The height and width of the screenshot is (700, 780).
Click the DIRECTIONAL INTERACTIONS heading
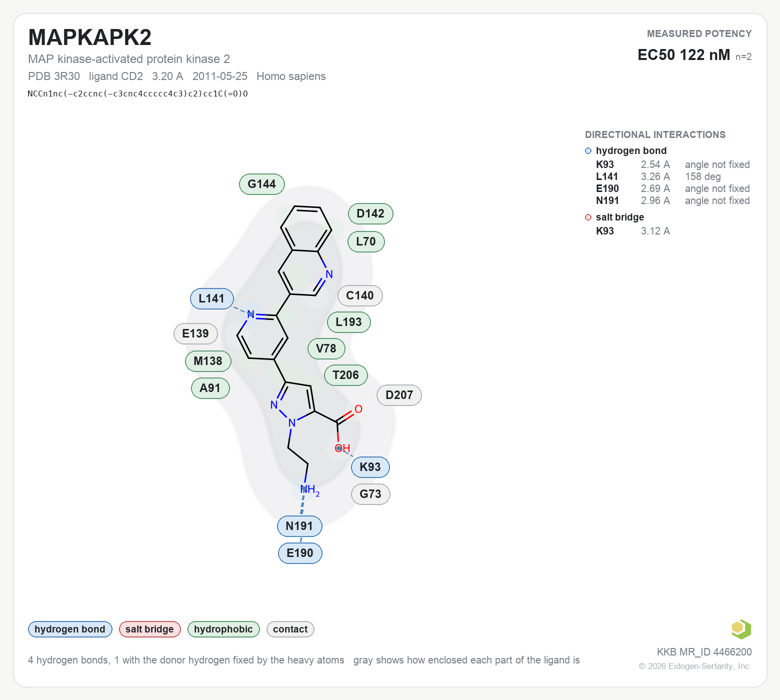655,134
